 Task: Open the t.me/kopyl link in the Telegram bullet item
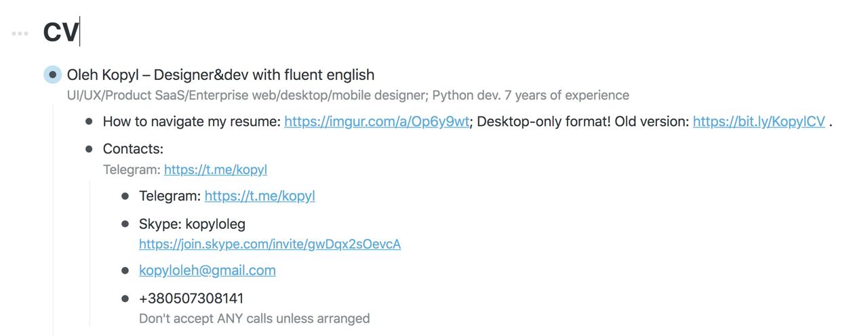click(x=260, y=196)
